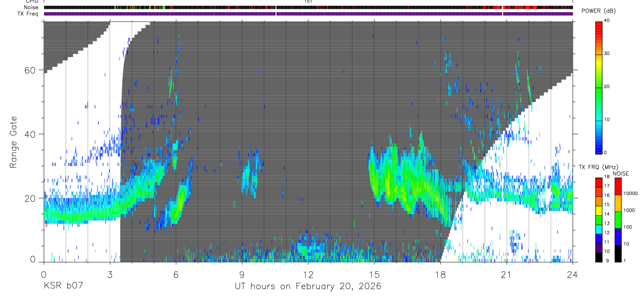Click the 40 label on POWER colorbar
Image resolution: width=644 pixels, height=297 pixels.
coord(607,20)
